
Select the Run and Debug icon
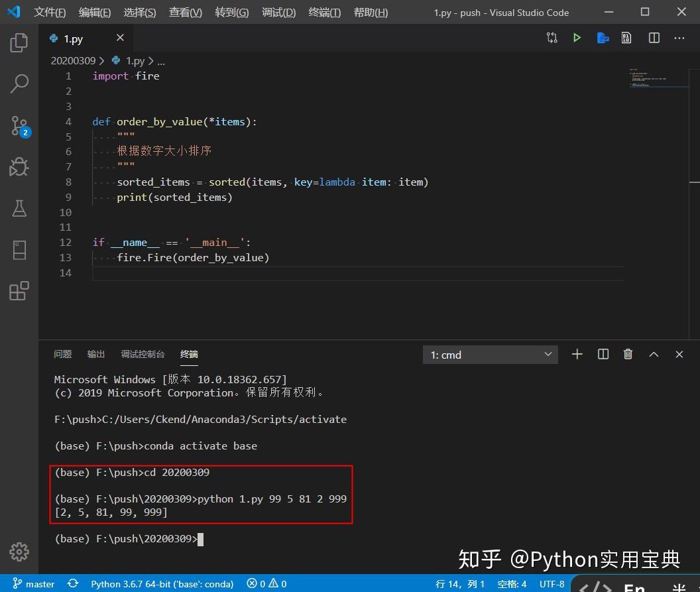19,167
